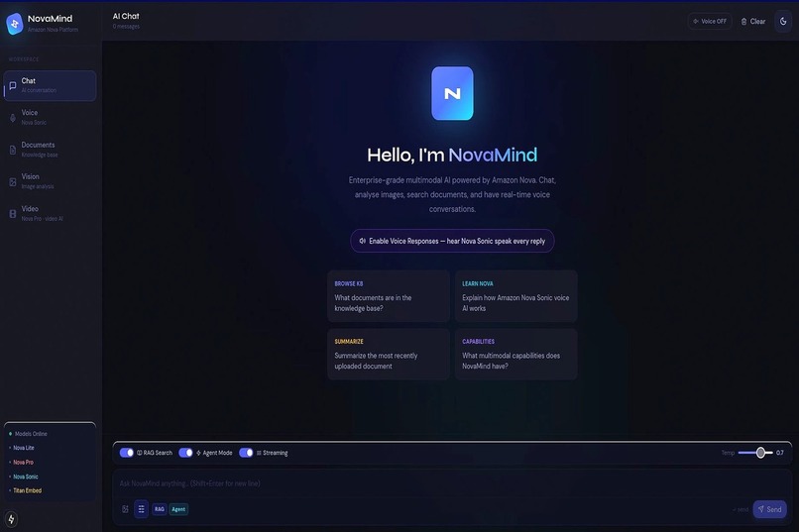Open the Video Nova Pro section
The image size is (799, 532).
(50, 213)
